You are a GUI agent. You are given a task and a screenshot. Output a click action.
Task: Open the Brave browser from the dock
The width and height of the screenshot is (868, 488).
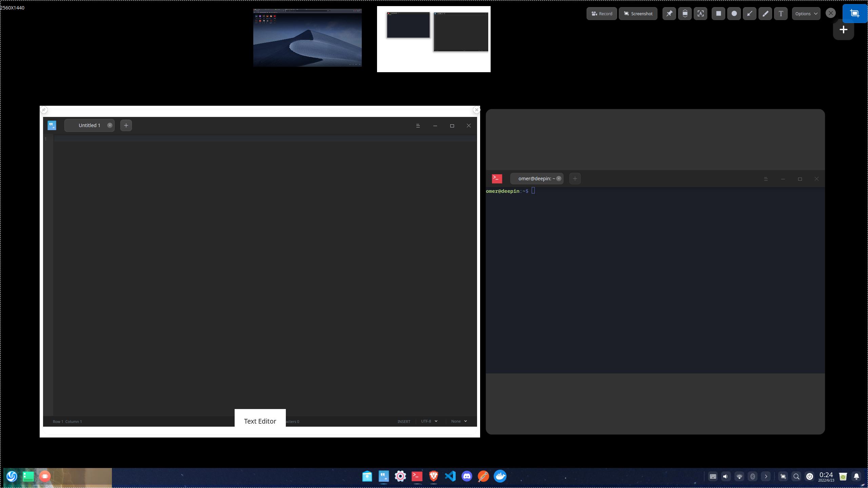pyautogui.click(x=433, y=476)
